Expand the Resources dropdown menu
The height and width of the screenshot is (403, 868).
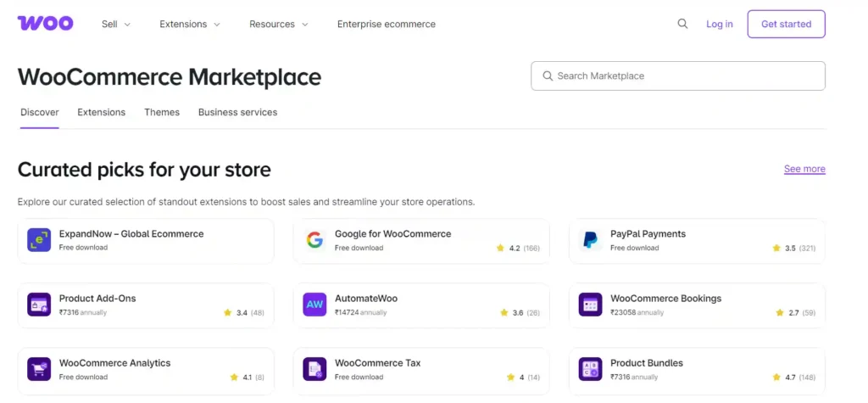(278, 25)
